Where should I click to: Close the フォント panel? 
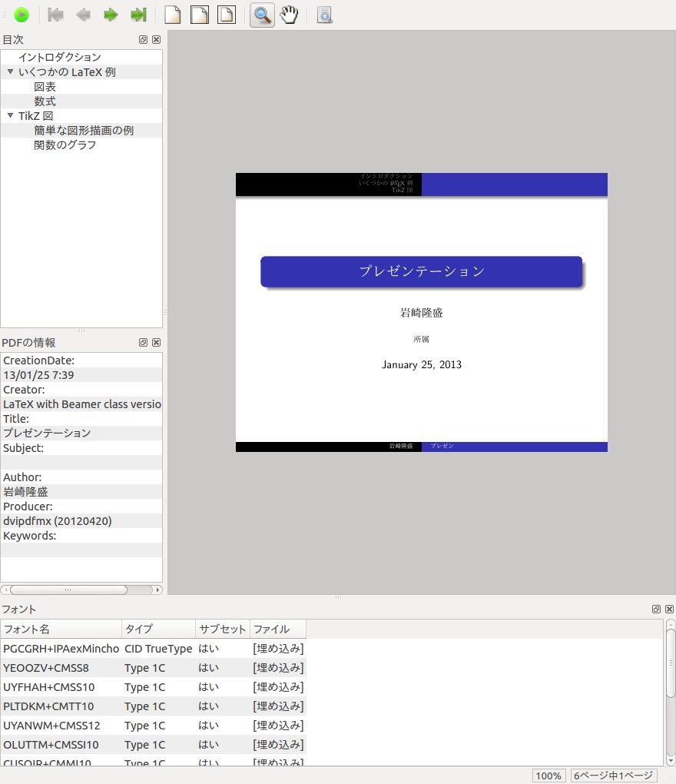click(x=670, y=609)
